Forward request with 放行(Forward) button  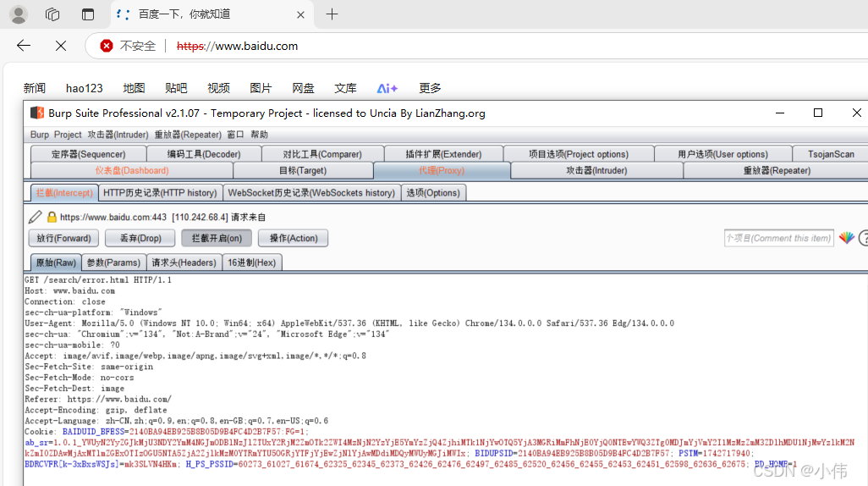click(x=63, y=238)
